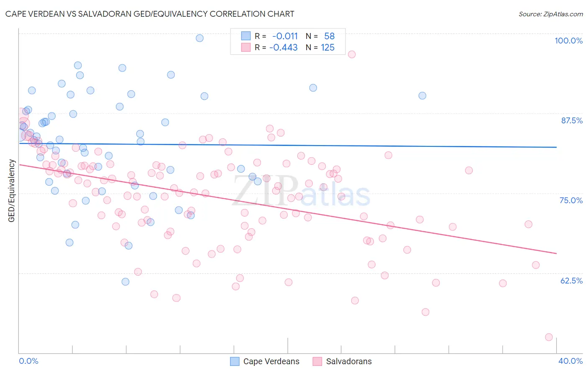Click the pink Salvadorans legend swatch
588x373 pixels.
(x=317, y=361)
